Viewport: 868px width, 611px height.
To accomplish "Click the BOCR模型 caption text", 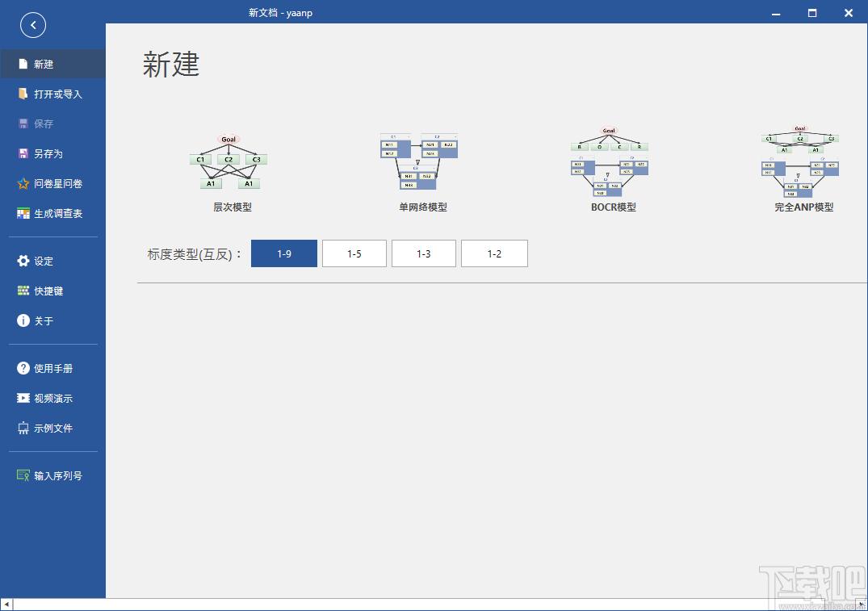I will 614,207.
